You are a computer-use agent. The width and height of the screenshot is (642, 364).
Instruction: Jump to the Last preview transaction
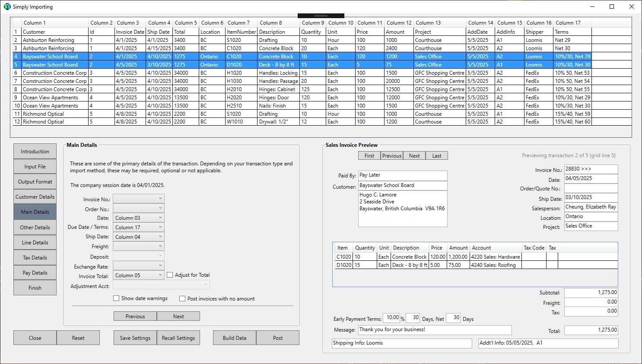[437, 156]
